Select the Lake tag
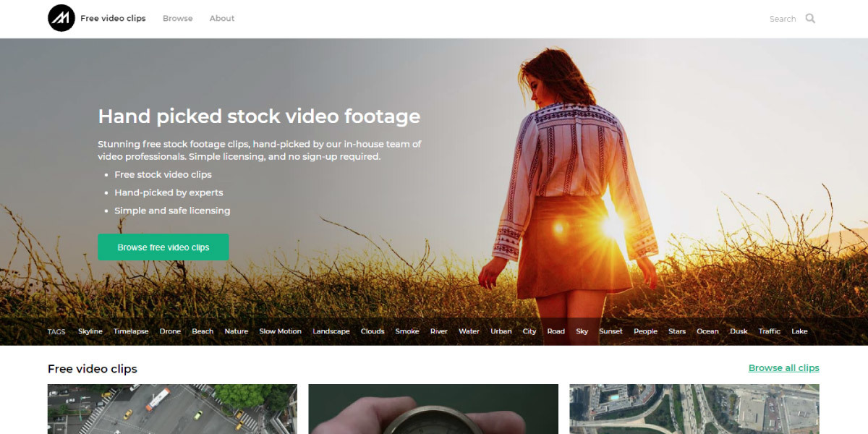Viewport: 868px width, 434px height. pos(799,331)
